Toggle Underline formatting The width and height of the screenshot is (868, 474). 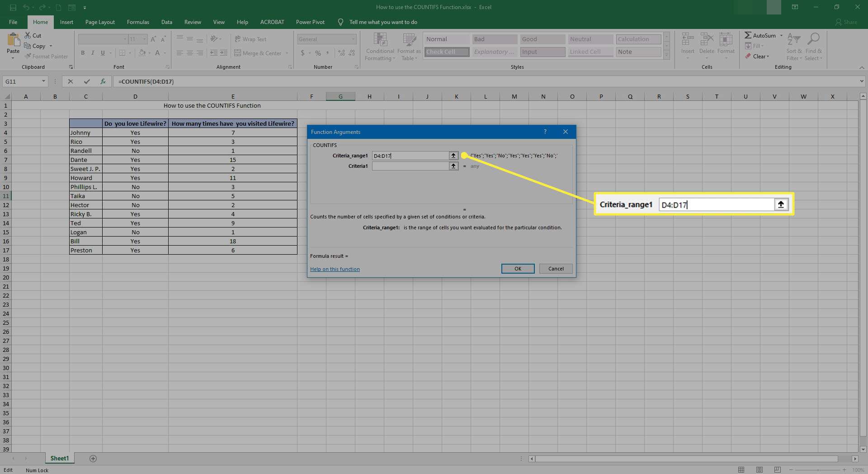[103, 53]
